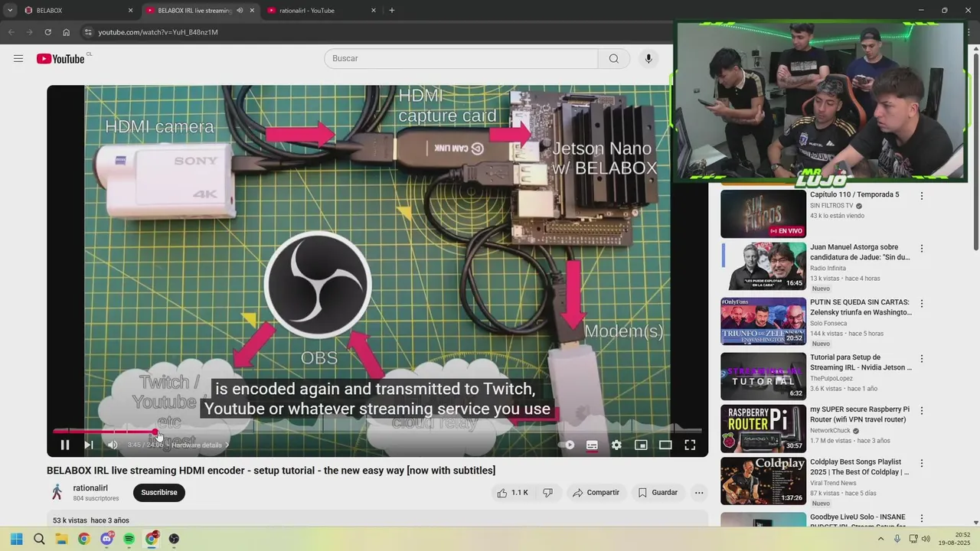Go to YouTube home via logo
980x551 pixels.
(x=60, y=59)
